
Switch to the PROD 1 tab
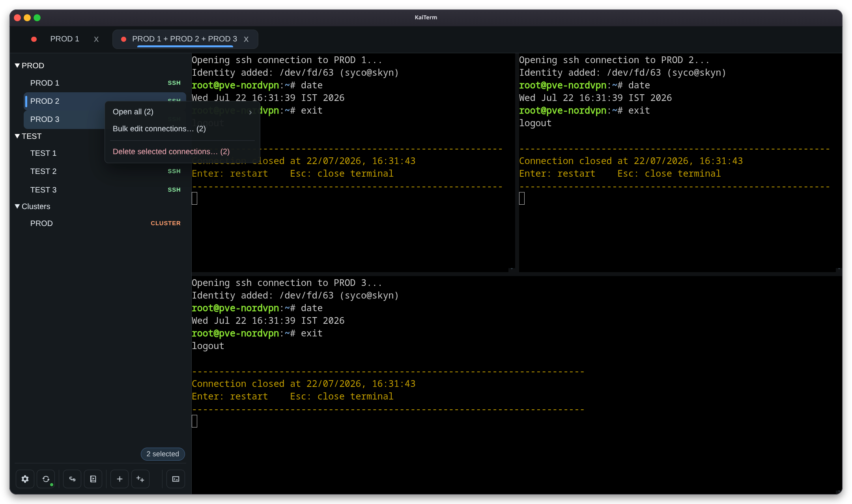tap(65, 39)
